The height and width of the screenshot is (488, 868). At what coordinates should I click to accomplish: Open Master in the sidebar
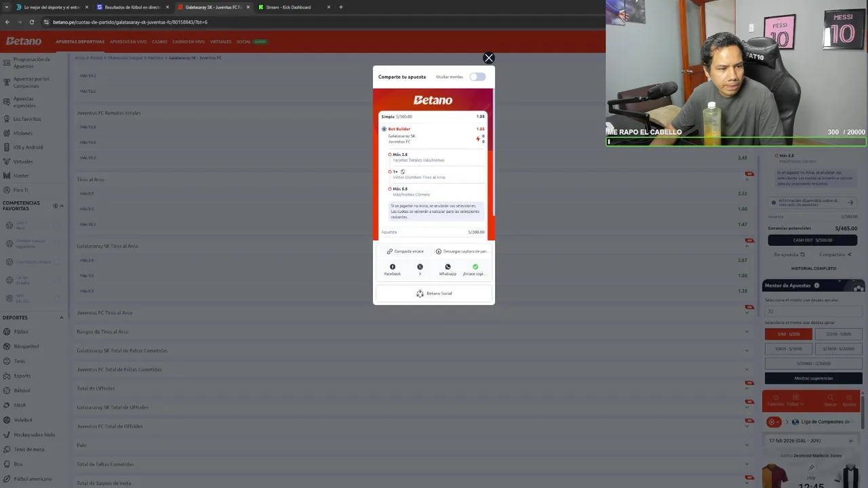pos(21,176)
